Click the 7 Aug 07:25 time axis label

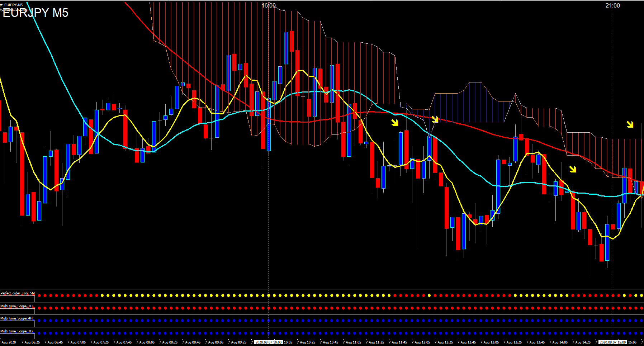100,342
